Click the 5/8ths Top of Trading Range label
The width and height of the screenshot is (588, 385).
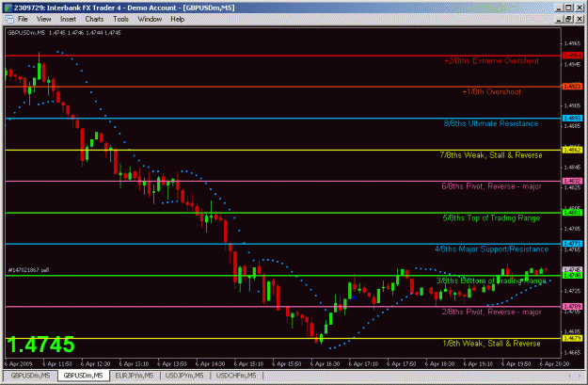point(492,218)
